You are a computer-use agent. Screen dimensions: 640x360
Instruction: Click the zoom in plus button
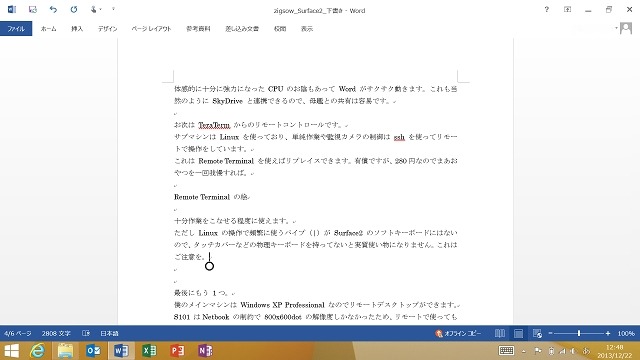(608, 333)
